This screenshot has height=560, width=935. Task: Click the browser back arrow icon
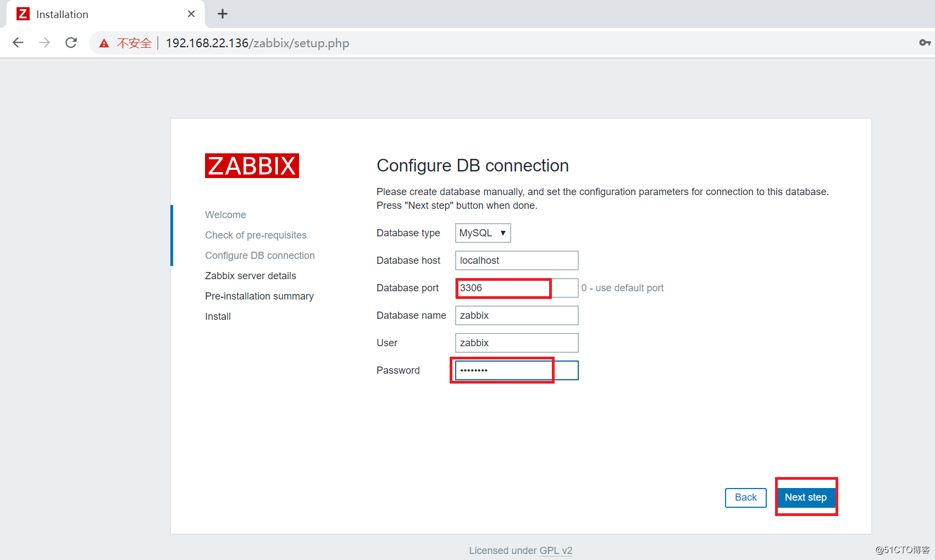coord(18,43)
